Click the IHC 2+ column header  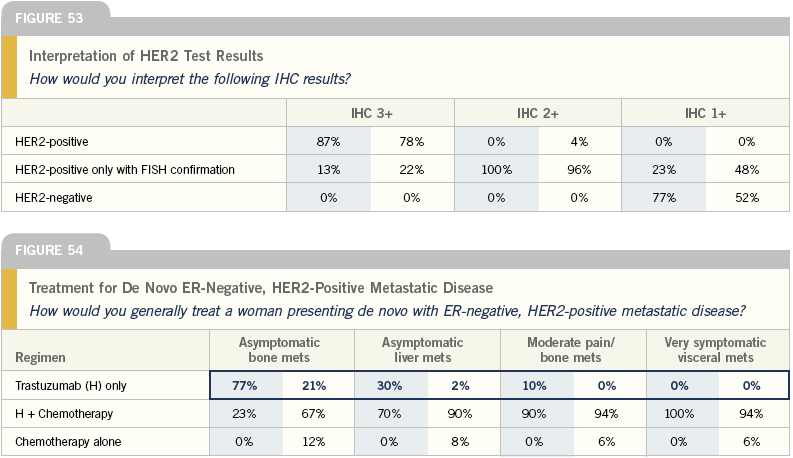click(x=538, y=113)
